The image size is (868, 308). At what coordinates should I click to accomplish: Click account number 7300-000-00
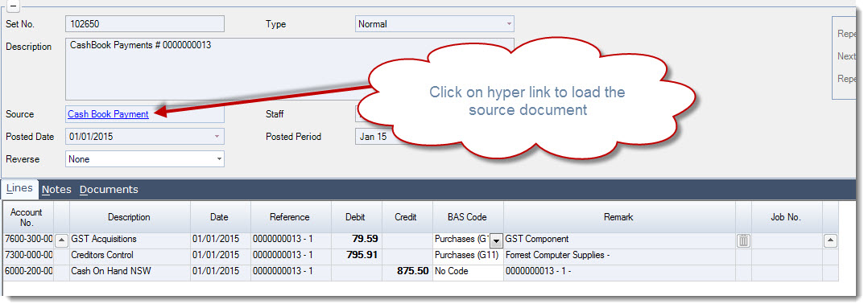click(x=29, y=256)
